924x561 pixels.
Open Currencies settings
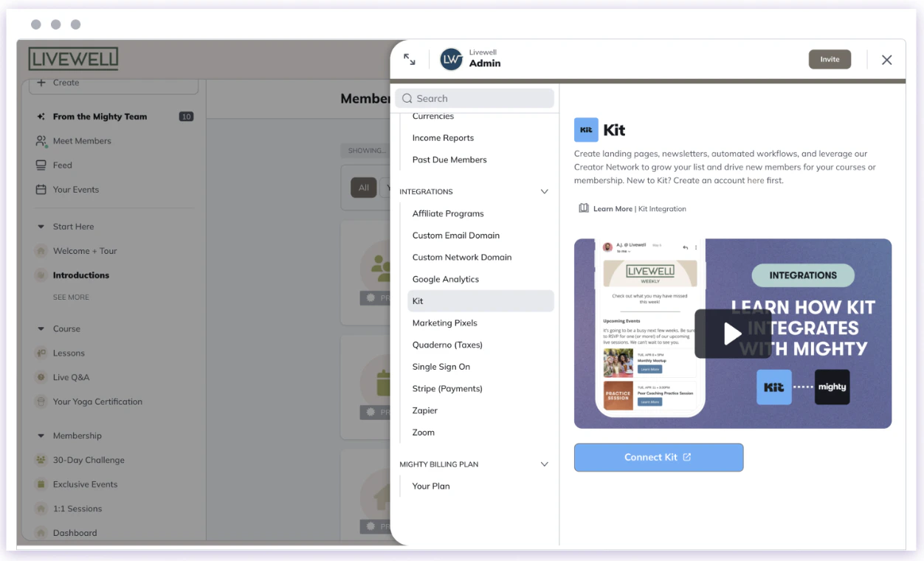point(433,116)
